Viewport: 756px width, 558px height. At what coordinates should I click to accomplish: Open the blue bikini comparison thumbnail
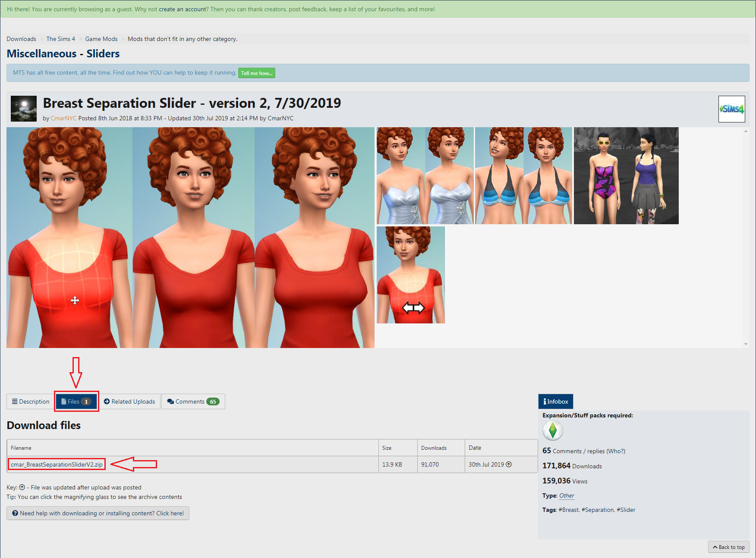pos(523,176)
